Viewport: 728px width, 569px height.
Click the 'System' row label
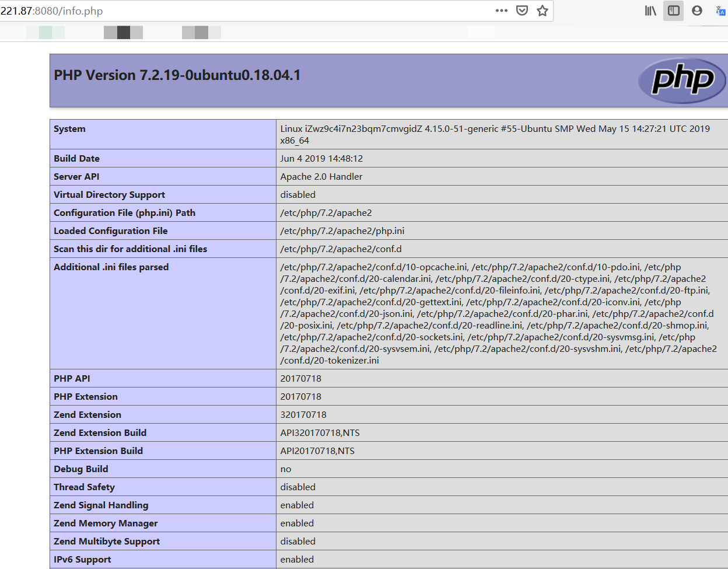tap(69, 129)
